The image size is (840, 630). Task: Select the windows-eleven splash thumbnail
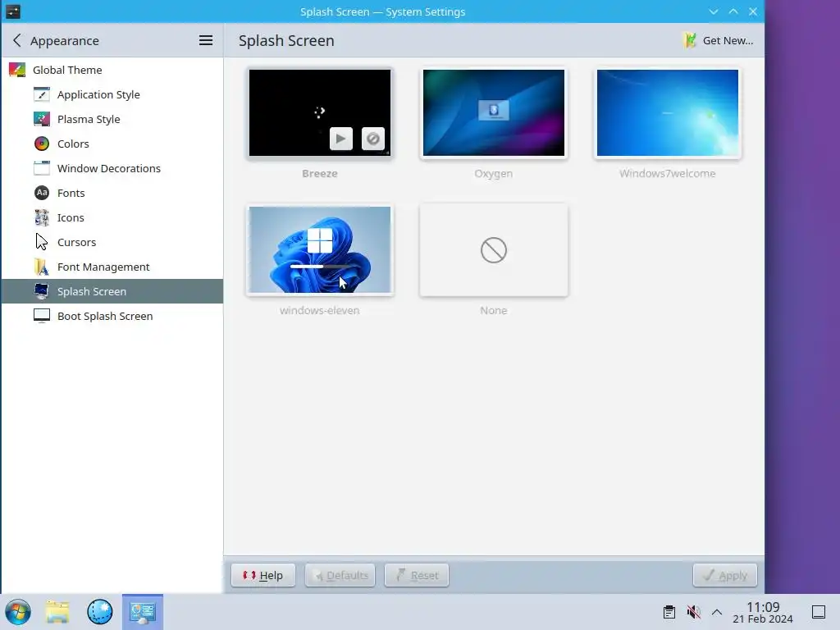[320, 249]
